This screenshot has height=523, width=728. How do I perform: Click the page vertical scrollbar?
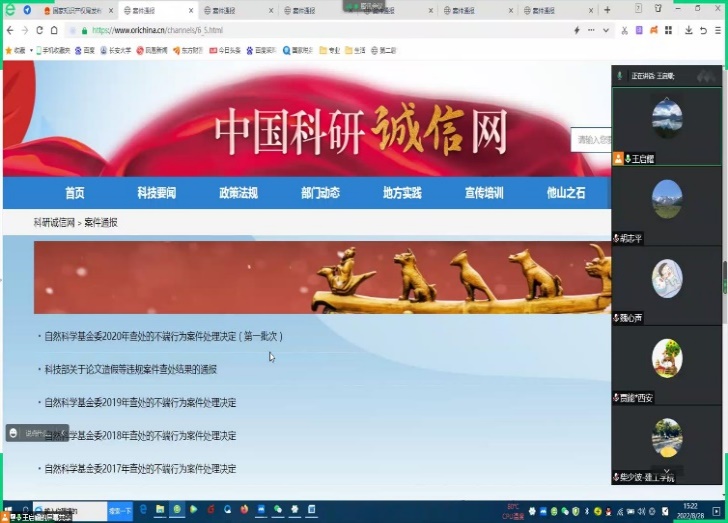(724, 270)
